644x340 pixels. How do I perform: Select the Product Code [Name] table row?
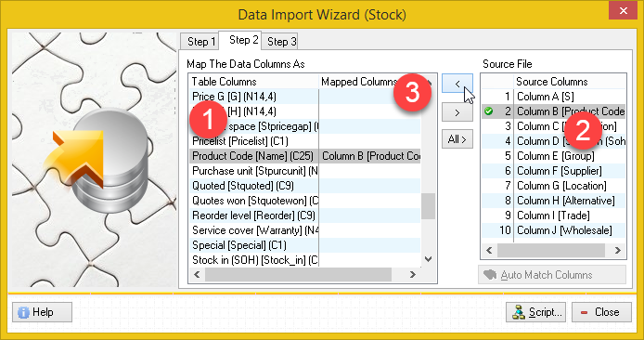point(304,156)
